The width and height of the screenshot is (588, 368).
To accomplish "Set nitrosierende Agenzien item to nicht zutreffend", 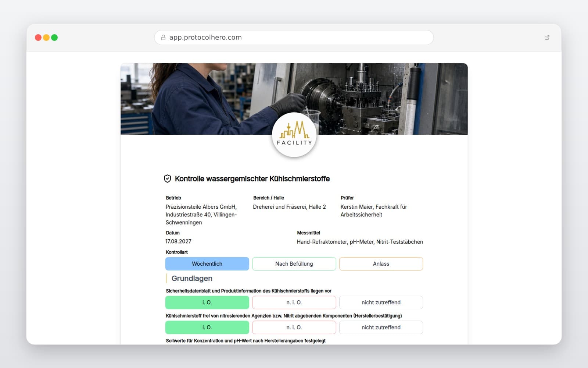I will tap(381, 328).
